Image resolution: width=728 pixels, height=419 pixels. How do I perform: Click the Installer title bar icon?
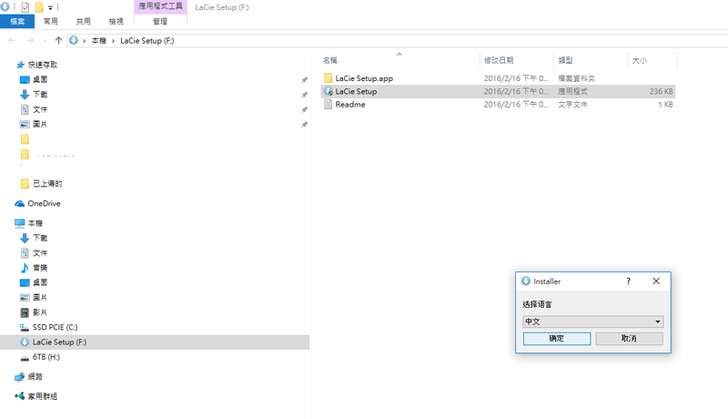point(526,281)
